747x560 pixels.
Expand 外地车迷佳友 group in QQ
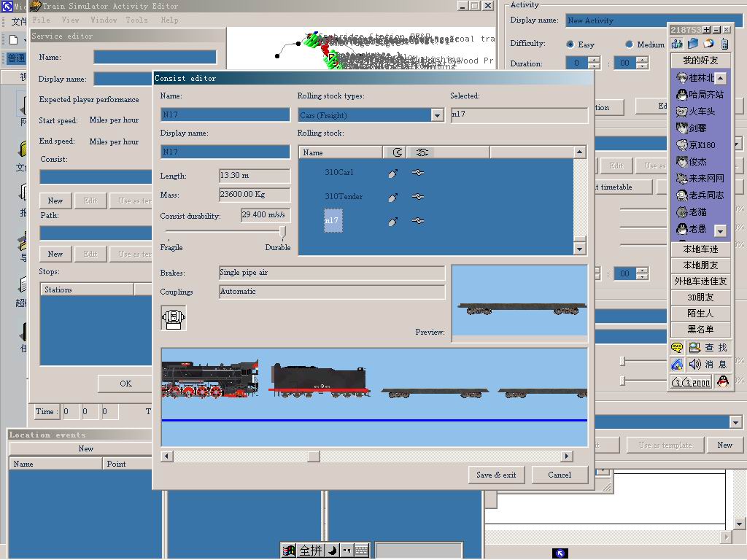click(x=700, y=281)
